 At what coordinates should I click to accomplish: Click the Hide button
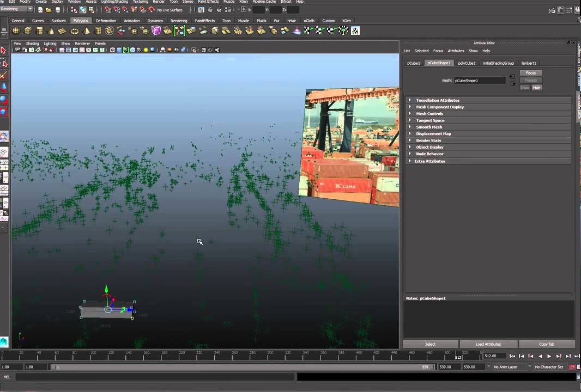point(536,88)
